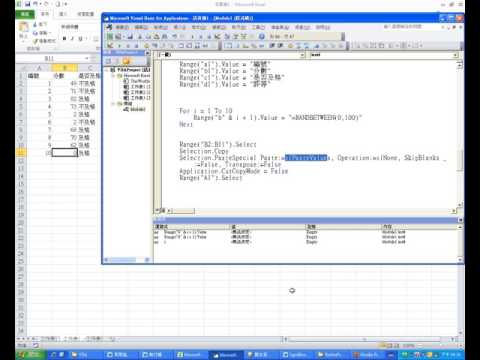The image size is (480, 360).
Task: Run the macro with the Run Sub icon
Action: point(193,36)
